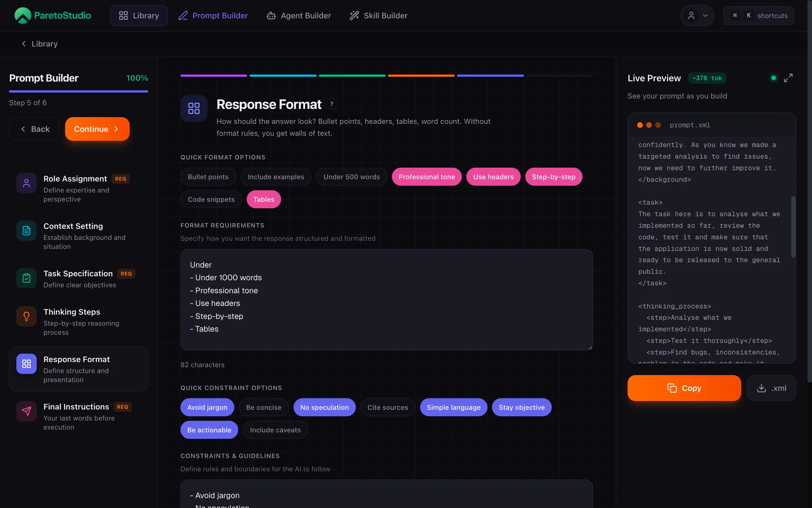Click the indigo fifth step progress segment
Viewport: 812px width, 508px height.
[490, 76]
